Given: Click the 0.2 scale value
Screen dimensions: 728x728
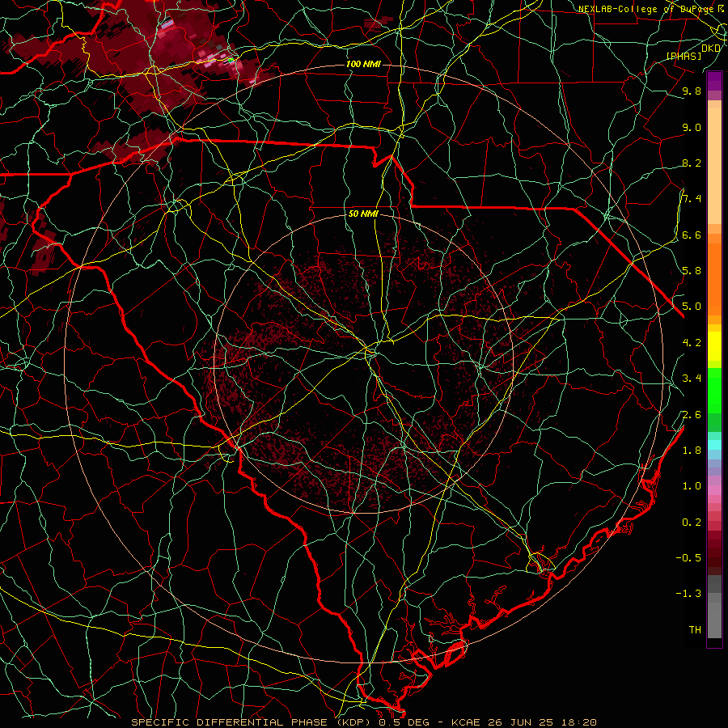Looking at the screenshot, I should pyautogui.click(x=692, y=523).
